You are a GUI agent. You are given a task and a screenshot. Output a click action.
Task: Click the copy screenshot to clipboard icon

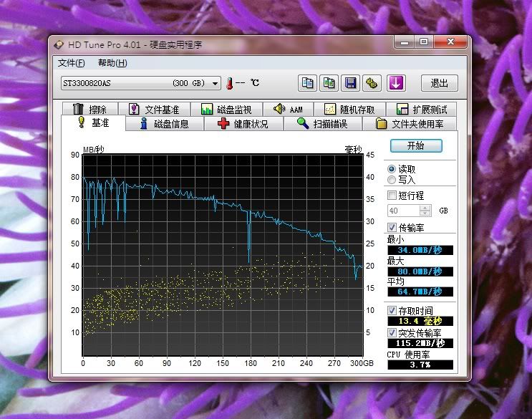[x=329, y=83]
